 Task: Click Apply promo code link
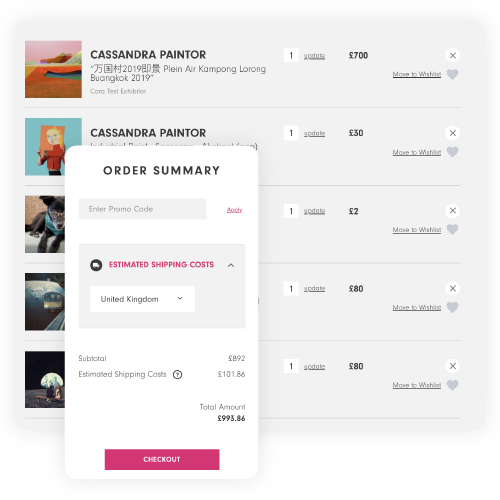click(234, 210)
